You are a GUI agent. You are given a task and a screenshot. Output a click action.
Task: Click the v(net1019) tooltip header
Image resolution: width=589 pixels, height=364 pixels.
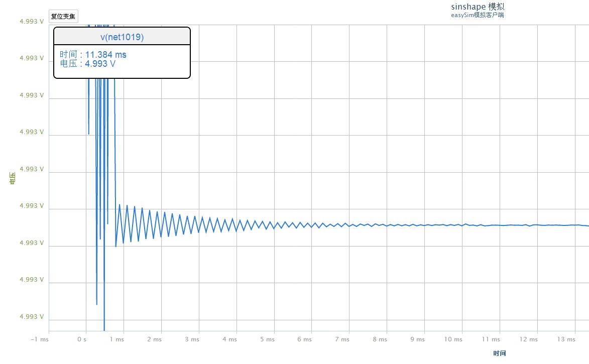click(122, 37)
